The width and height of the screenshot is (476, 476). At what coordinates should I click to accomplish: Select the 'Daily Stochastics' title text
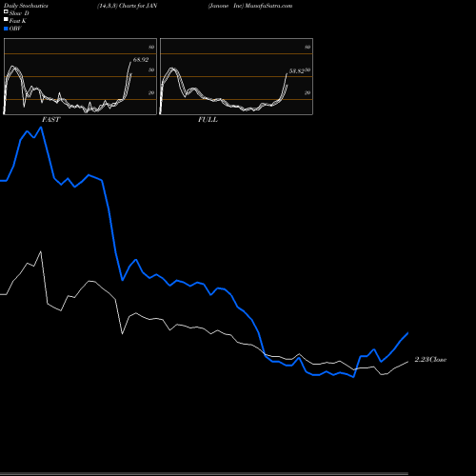26,6
